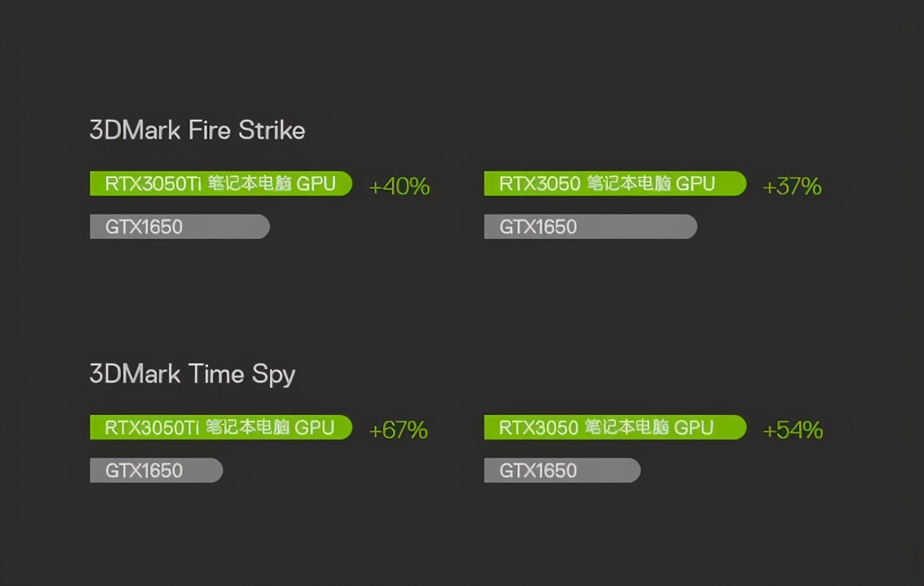This screenshot has width=924, height=586.
Task: Click "GPU" text in Time Spy RTX3050 bar
Action: [694, 427]
